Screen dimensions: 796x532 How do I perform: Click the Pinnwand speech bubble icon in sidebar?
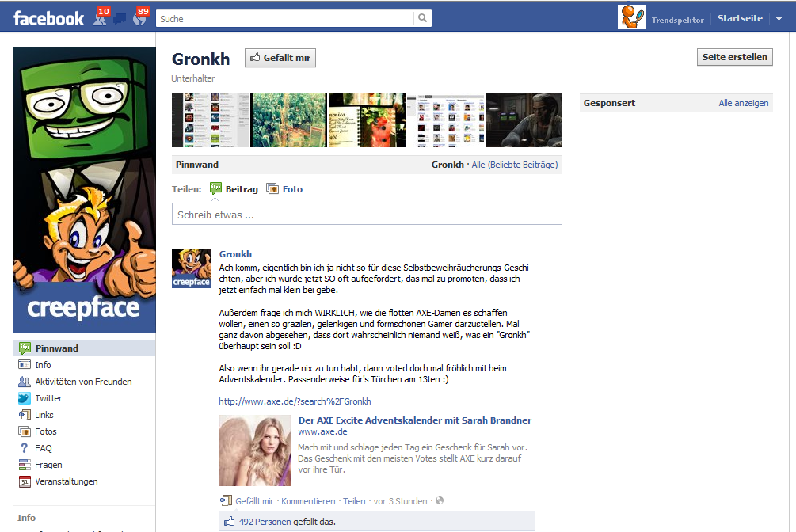(25, 348)
